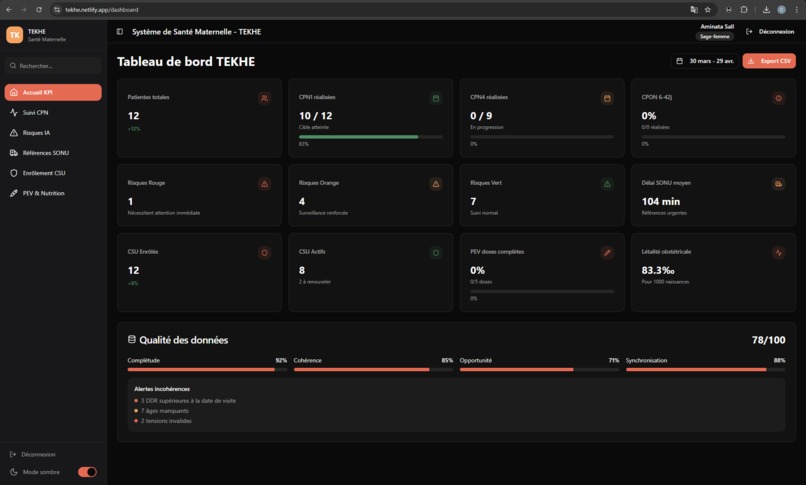Bookmark the page with the star icon
Viewport: 806px width, 485px height.
[708, 10]
